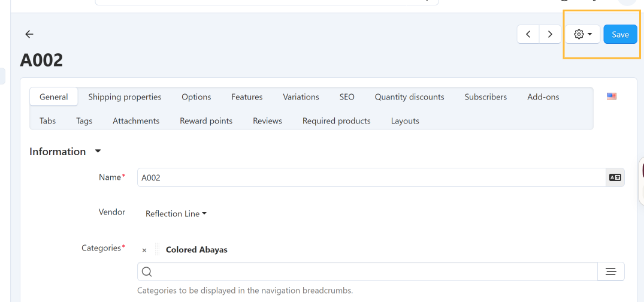Select the Tabs tab

[48, 121]
